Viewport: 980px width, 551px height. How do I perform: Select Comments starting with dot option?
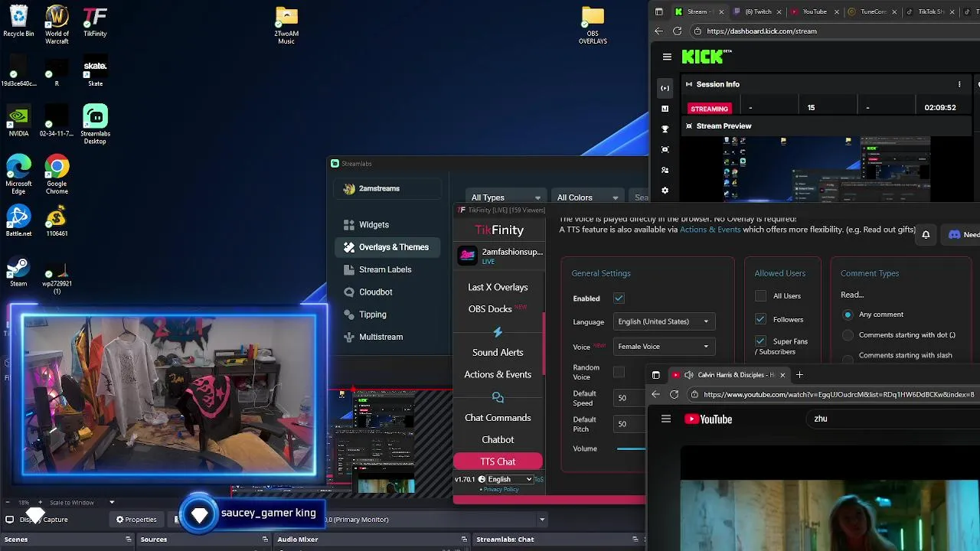pos(848,335)
